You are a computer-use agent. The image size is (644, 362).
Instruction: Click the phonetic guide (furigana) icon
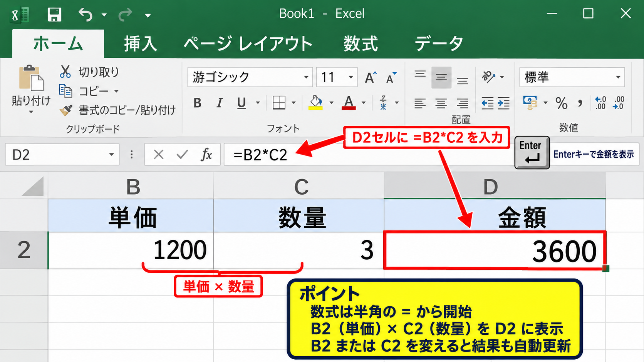pyautogui.click(x=384, y=103)
